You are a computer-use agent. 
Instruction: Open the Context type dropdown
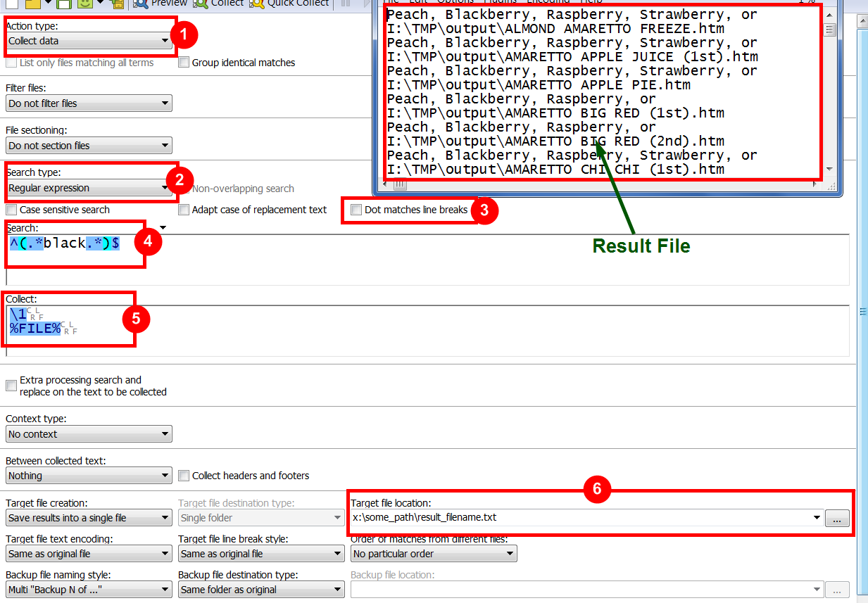pos(89,434)
